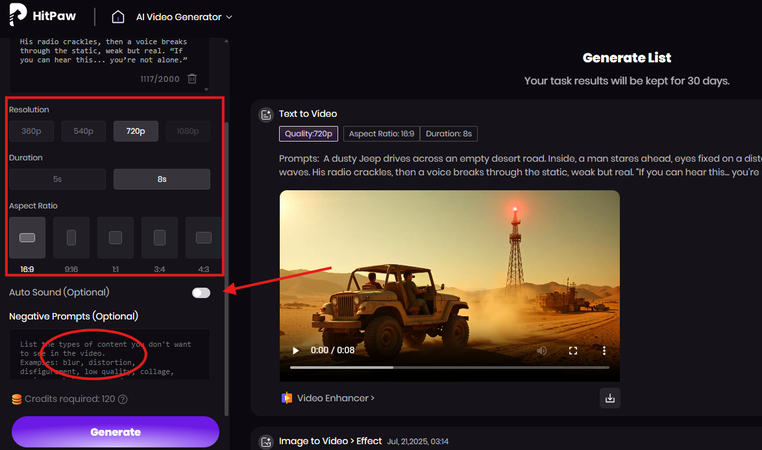Pick 1:1 aspect ratio
This screenshot has width=762, height=450.
[x=116, y=238]
